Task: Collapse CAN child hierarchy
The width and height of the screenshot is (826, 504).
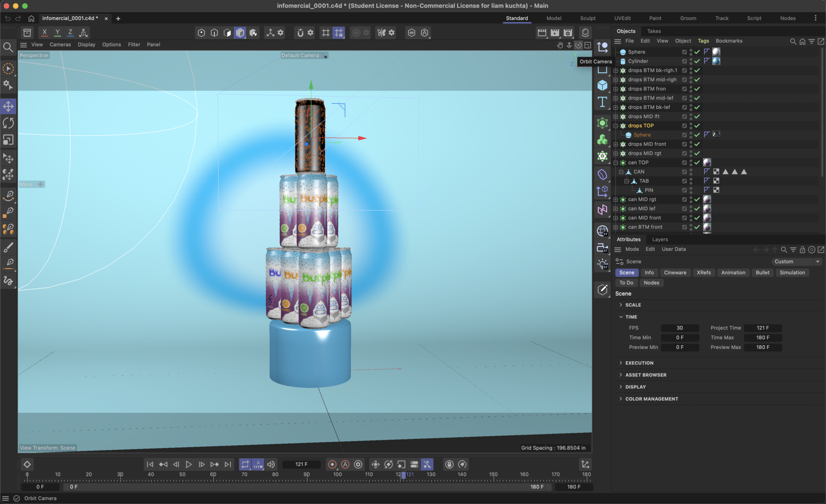Action: tap(621, 172)
